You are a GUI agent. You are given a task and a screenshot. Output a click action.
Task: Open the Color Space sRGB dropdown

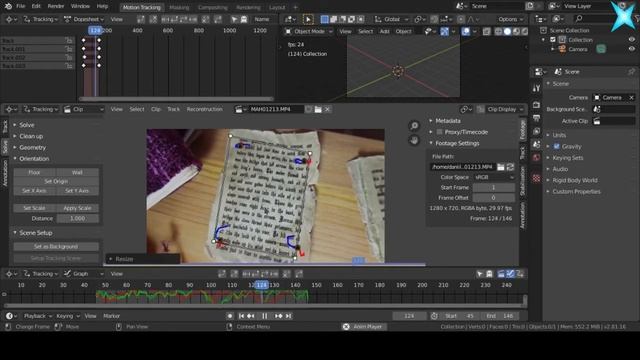click(x=494, y=177)
